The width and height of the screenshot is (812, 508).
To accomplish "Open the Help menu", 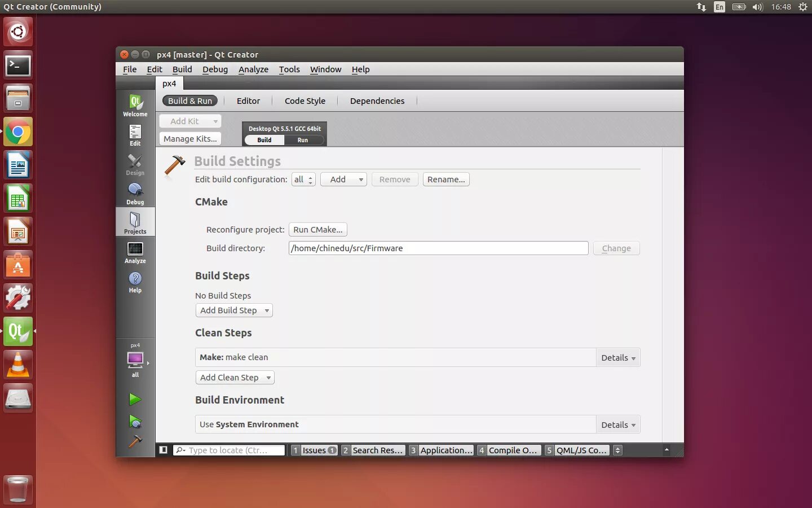I will (360, 69).
